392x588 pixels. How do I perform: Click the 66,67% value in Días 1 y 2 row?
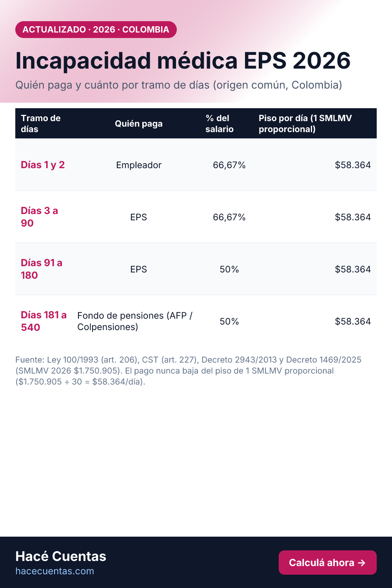(x=229, y=165)
